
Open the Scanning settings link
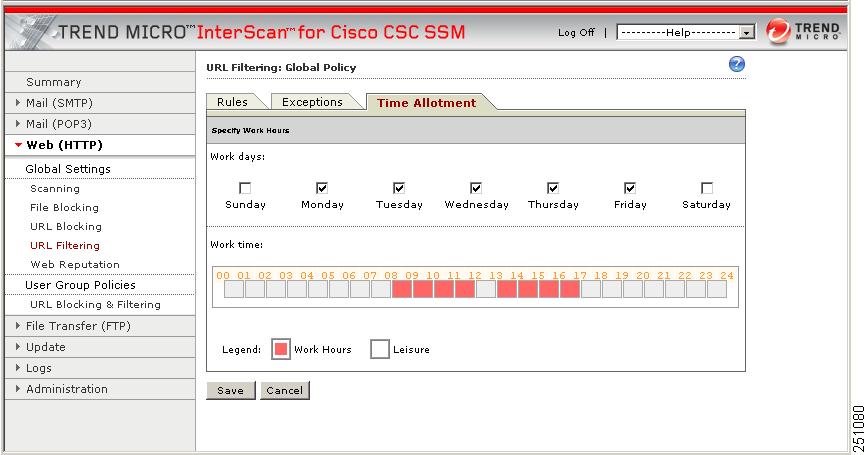click(55, 189)
